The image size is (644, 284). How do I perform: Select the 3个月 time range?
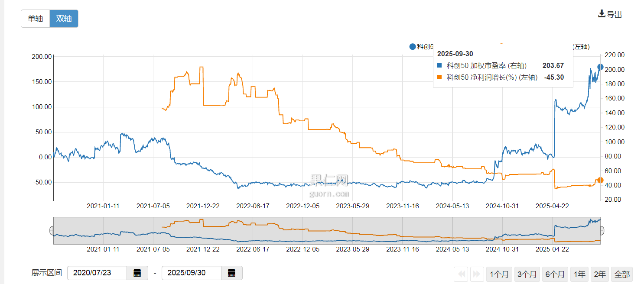[527, 274]
